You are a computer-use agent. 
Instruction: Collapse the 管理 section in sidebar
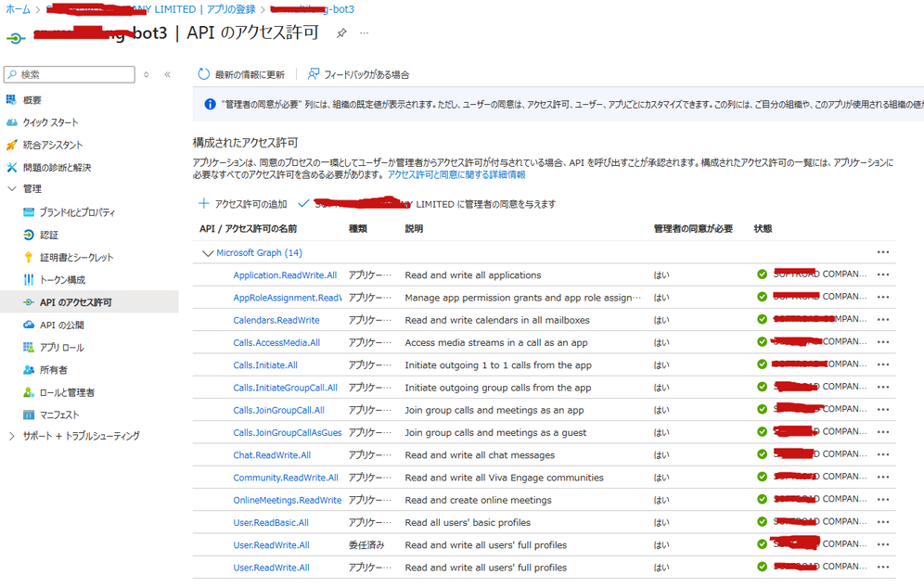pos(12,188)
